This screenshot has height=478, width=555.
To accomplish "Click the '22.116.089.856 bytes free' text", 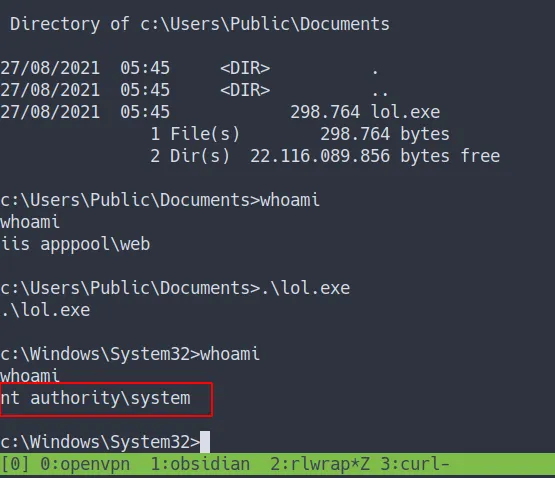I will pyautogui.click(x=375, y=156).
